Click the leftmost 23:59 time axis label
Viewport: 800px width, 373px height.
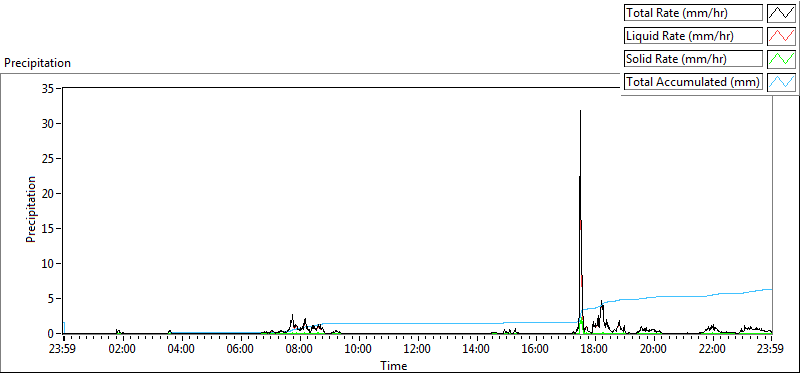(64, 350)
